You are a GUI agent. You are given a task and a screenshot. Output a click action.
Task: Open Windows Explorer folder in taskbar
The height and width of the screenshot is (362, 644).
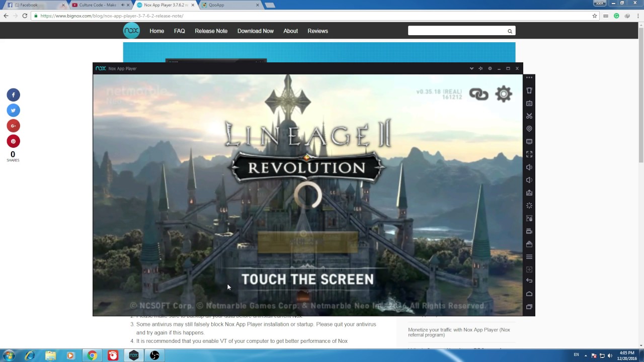click(x=51, y=355)
